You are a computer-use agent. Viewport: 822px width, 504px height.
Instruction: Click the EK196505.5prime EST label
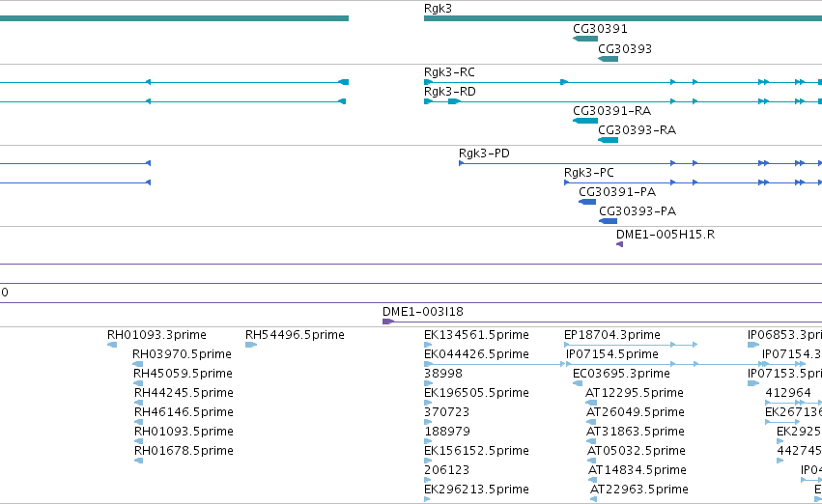[476, 393]
